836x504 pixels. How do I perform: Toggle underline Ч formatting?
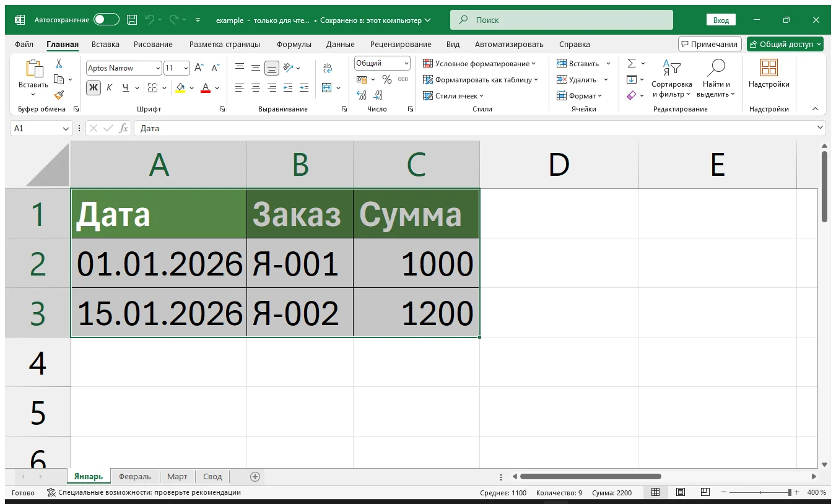coord(126,87)
